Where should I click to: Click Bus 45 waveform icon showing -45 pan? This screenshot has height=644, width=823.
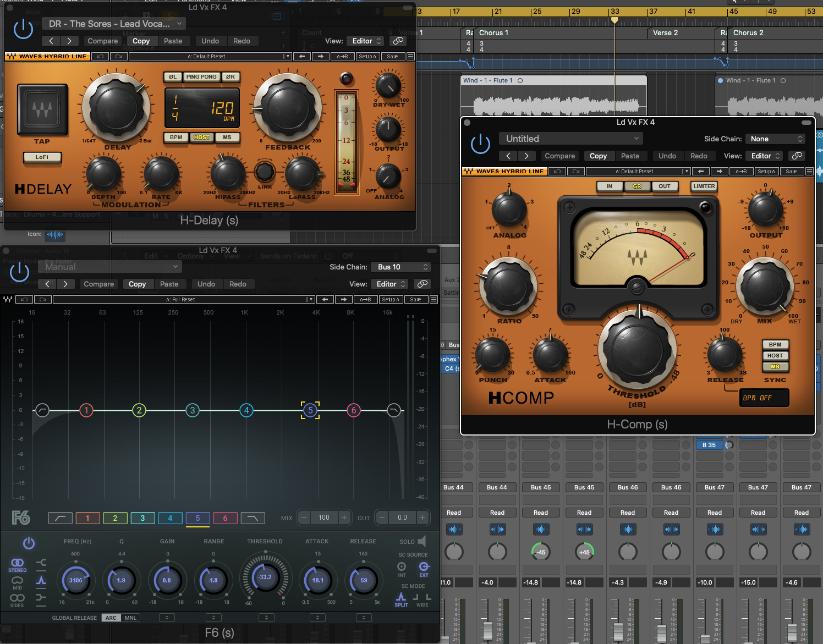click(x=541, y=530)
